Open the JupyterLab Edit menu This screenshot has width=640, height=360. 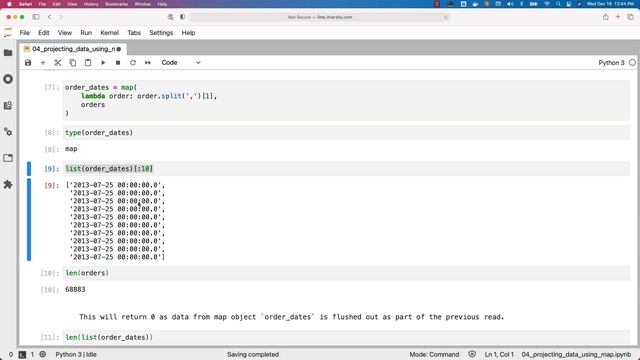pos(44,33)
